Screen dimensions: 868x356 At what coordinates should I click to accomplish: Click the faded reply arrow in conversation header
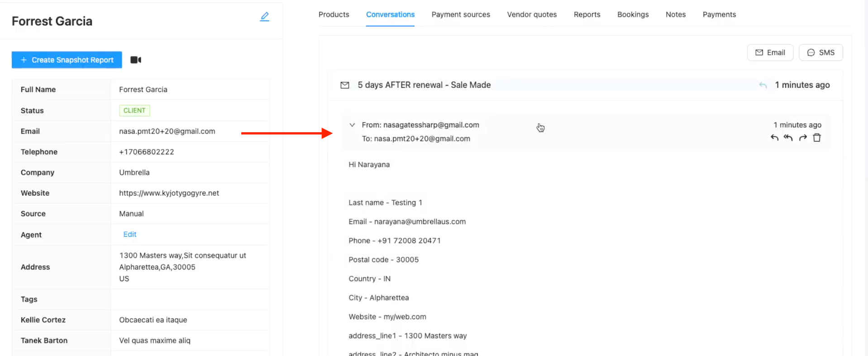coord(763,85)
